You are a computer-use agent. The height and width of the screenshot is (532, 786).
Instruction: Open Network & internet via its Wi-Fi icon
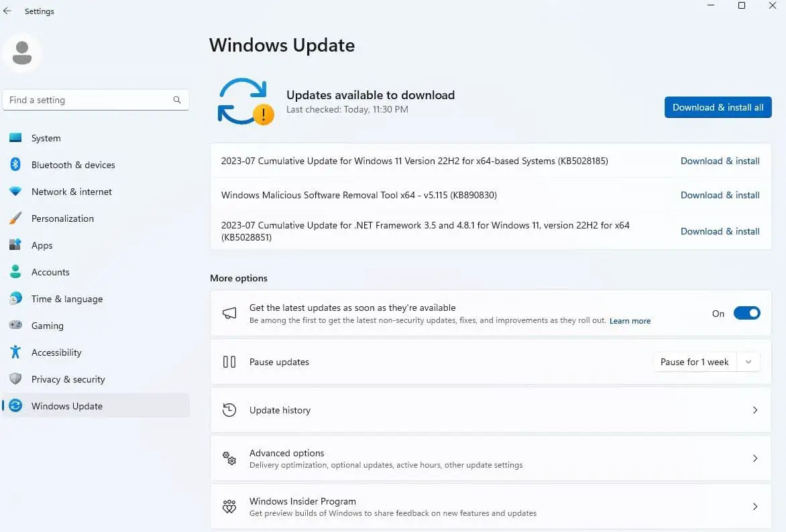click(x=15, y=192)
